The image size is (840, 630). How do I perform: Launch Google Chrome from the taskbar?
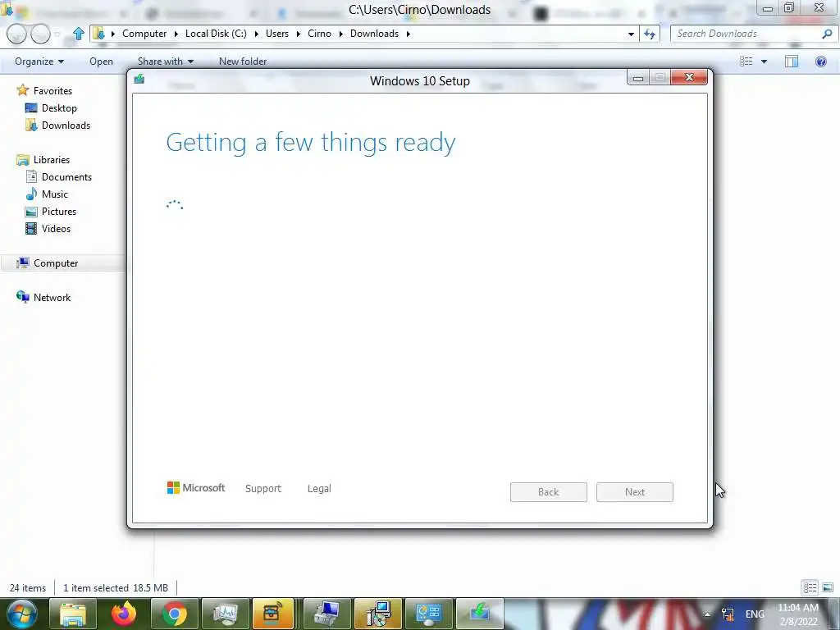(174, 614)
